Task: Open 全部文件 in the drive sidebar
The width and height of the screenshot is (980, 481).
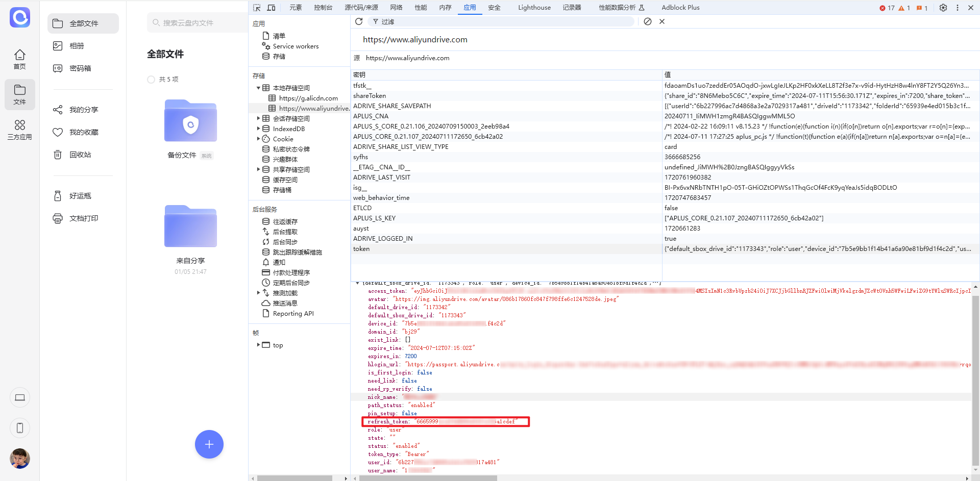Action: [x=83, y=23]
